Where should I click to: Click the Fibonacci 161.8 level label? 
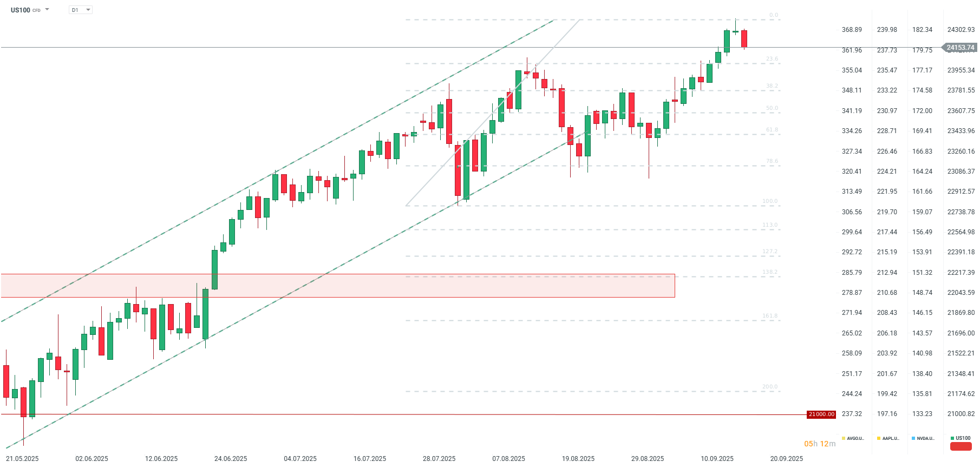point(769,315)
